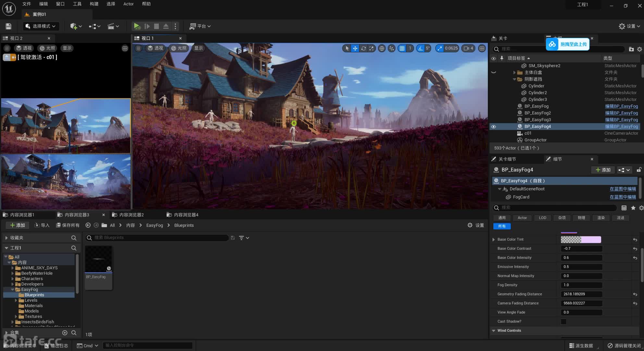Screen dimensions: 644x351
Task: Open the Blueprints toolbar dropdown
Action: [x=94, y=26]
